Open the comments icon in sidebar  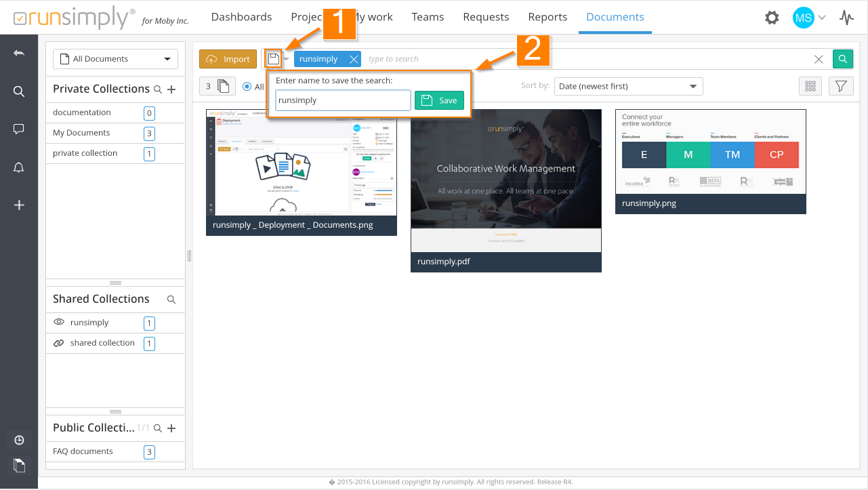click(x=19, y=129)
